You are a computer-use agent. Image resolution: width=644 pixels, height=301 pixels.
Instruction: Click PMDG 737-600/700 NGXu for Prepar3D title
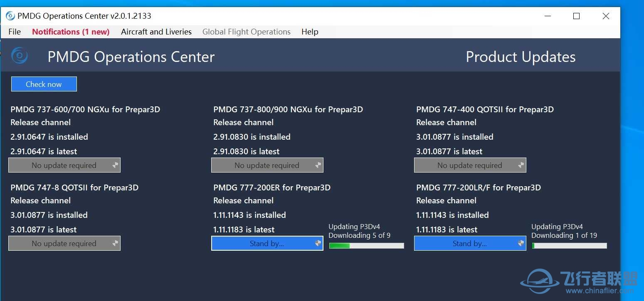[85, 109]
